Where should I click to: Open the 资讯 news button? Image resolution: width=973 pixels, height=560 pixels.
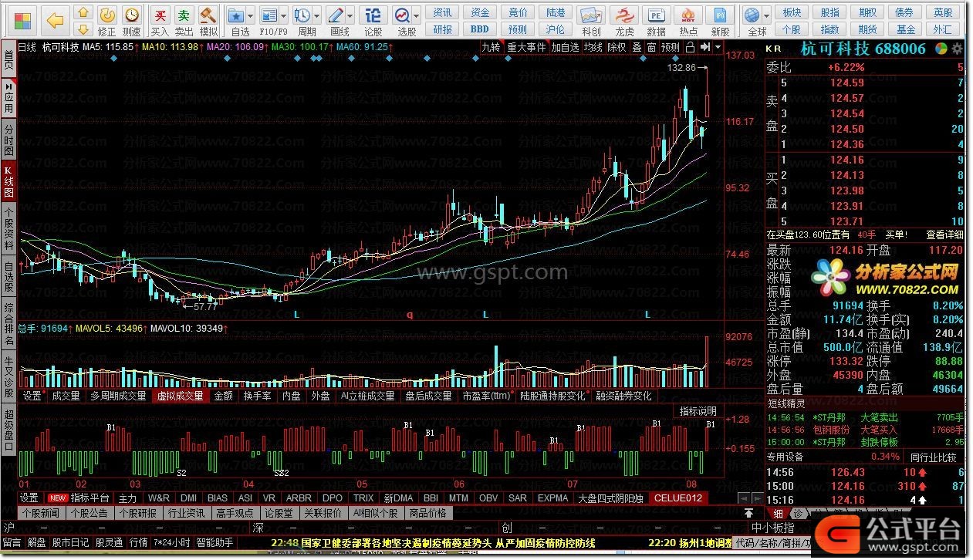[x=443, y=12]
